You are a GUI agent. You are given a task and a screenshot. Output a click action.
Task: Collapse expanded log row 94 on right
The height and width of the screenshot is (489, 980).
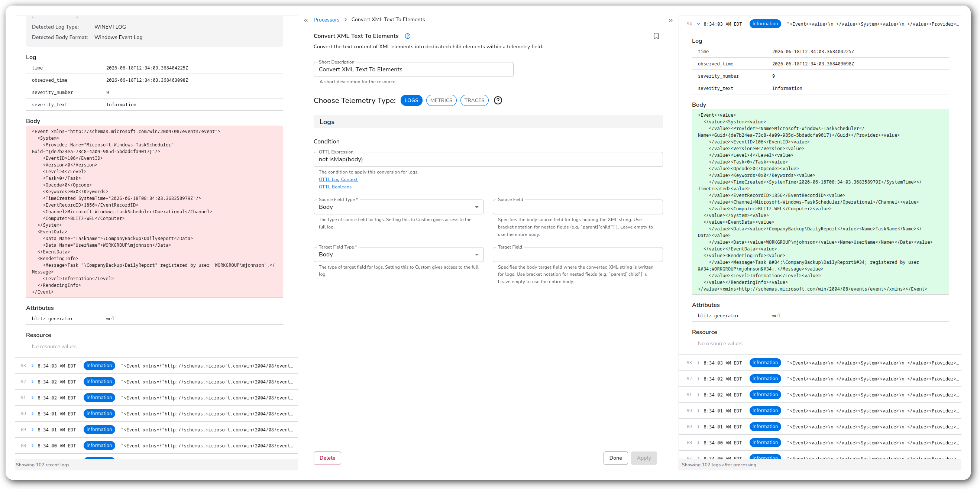[698, 23]
